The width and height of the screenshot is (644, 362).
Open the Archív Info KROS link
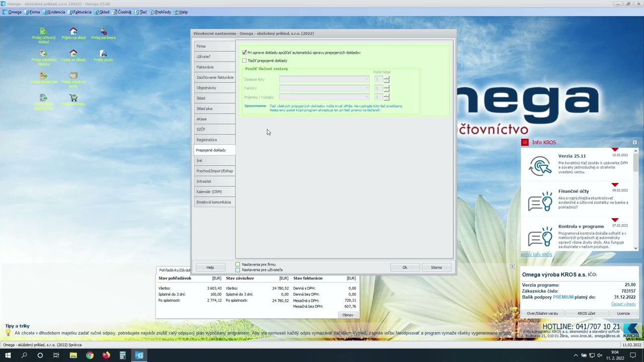[x=536, y=255]
